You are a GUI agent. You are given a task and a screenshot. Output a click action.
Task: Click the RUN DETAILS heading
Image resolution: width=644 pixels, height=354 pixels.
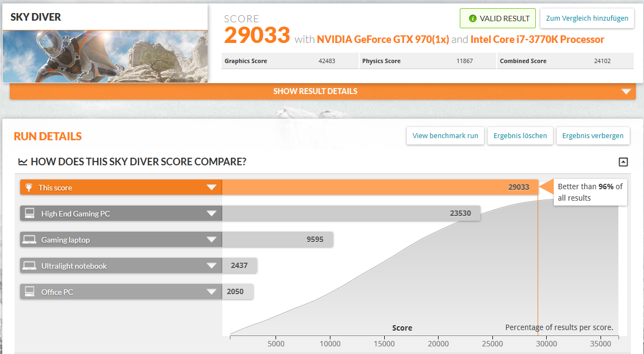(48, 136)
